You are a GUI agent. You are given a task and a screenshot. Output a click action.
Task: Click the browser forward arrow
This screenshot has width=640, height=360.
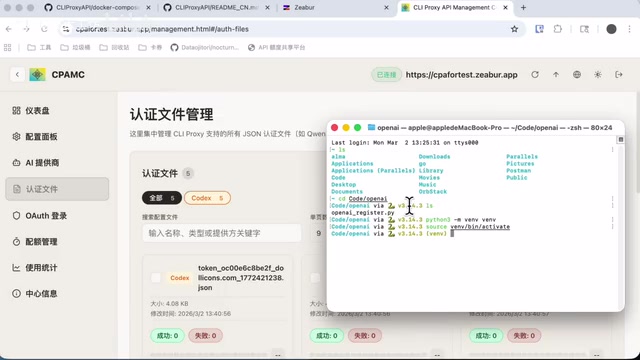(x=27, y=29)
